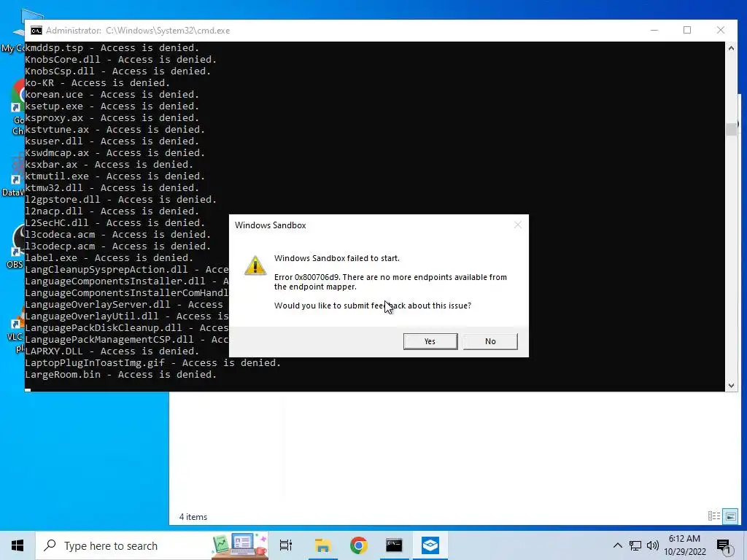The width and height of the screenshot is (747, 560).
Task: Open File Explorer from taskbar
Action: coord(322,545)
